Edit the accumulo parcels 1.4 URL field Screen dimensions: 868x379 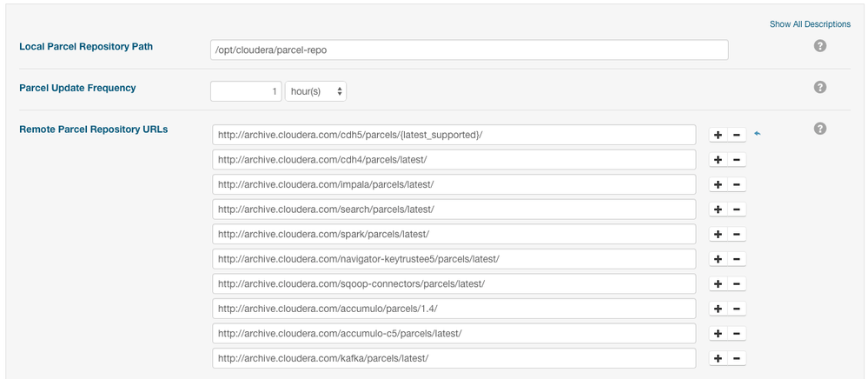click(x=454, y=309)
